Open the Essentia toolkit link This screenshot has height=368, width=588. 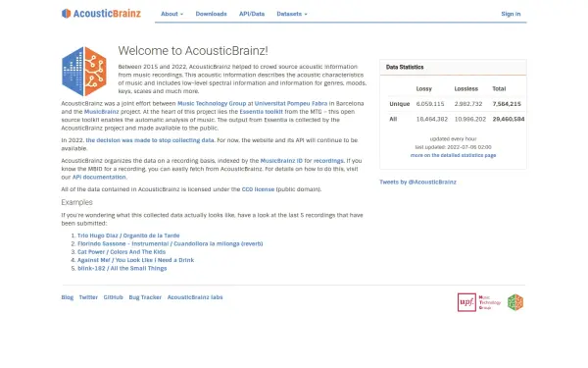click(261, 112)
